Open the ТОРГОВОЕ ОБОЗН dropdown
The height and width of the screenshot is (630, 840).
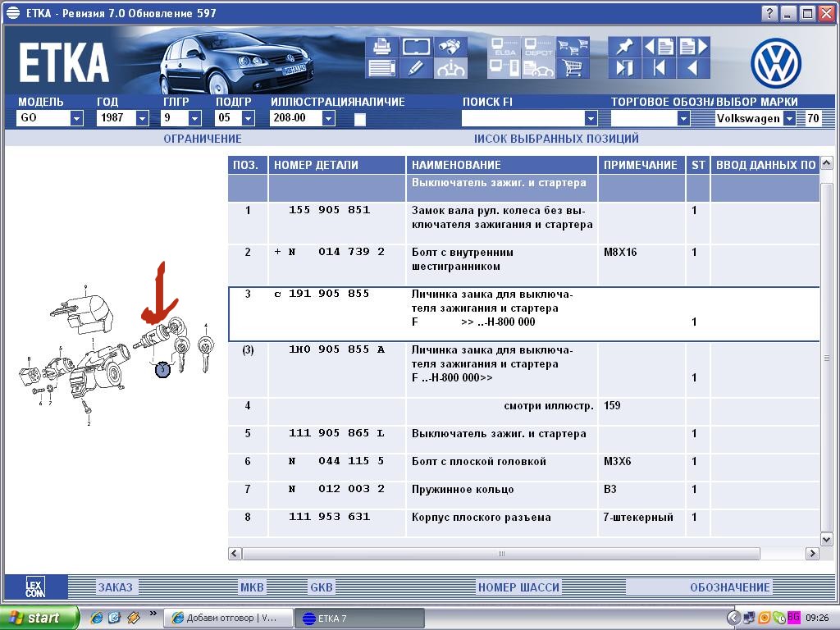(683, 118)
